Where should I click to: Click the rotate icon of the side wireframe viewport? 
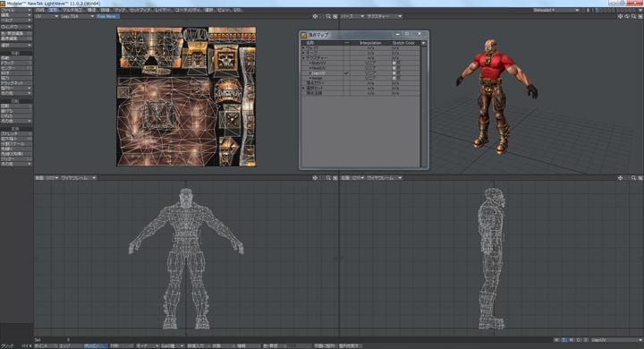[627, 178]
